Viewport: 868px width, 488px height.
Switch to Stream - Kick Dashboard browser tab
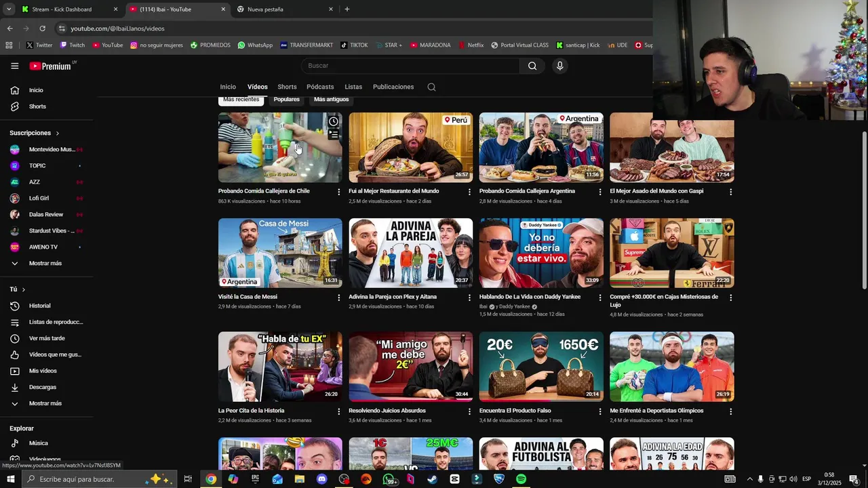pyautogui.click(x=69, y=9)
